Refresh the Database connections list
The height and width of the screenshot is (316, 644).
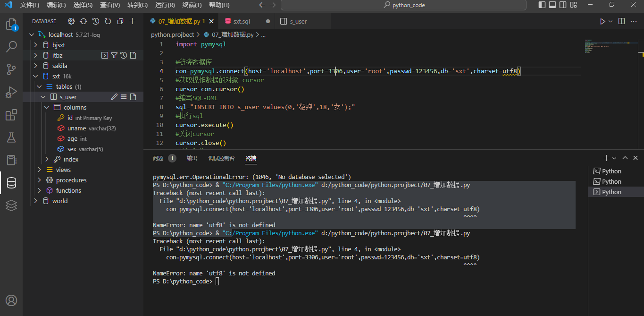click(x=108, y=21)
